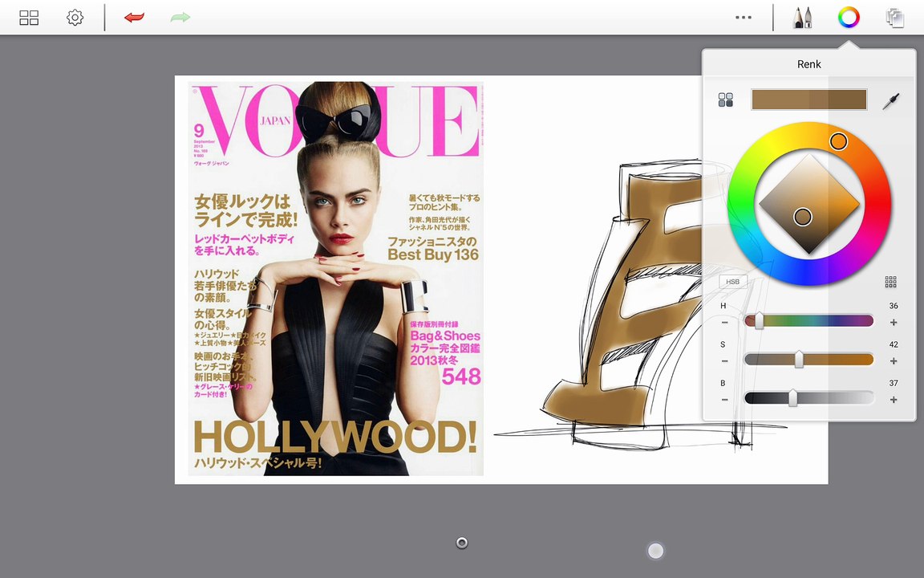Undo the last stroke with red arrow
Viewport: 924px width, 578px height.
(135, 18)
